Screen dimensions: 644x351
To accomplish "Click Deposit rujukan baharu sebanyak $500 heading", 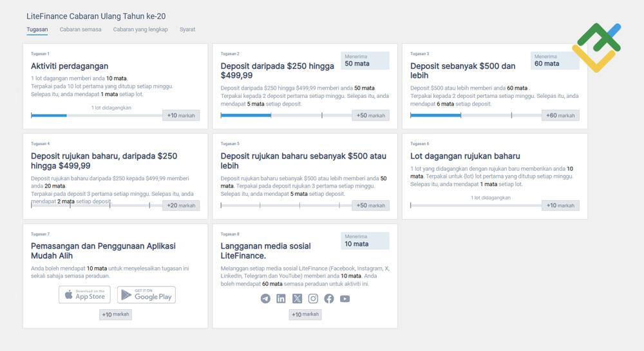I will (303, 161).
